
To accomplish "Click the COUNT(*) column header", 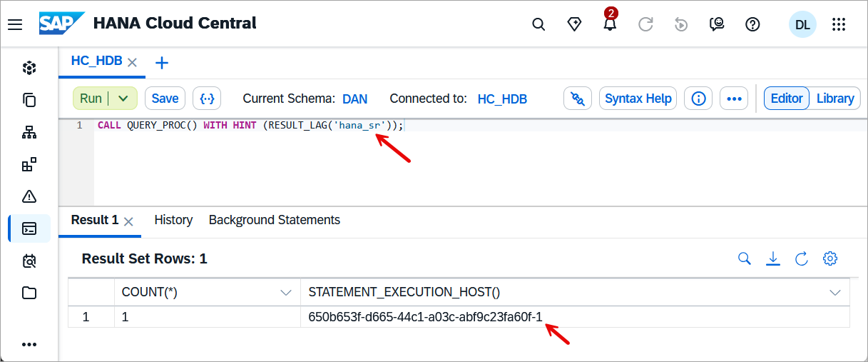I will click(x=208, y=293).
